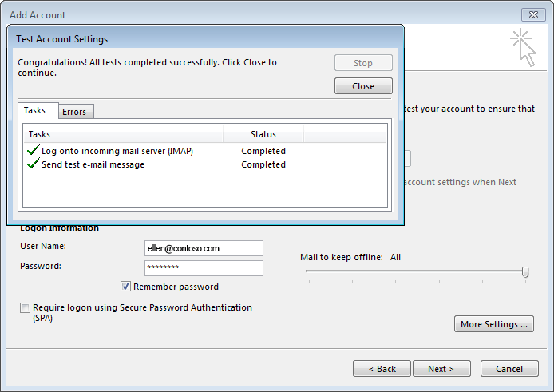Focus the Password input field
Screen dimensions: 554x392
(x=204, y=268)
